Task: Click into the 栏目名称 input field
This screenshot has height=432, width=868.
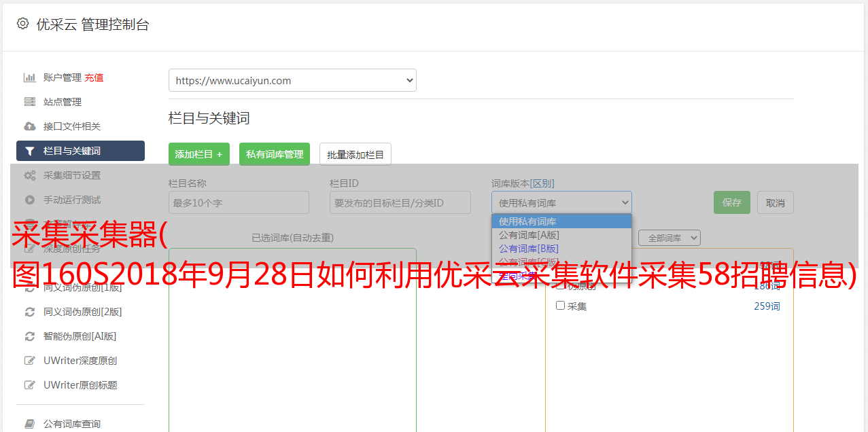Action: [239, 202]
